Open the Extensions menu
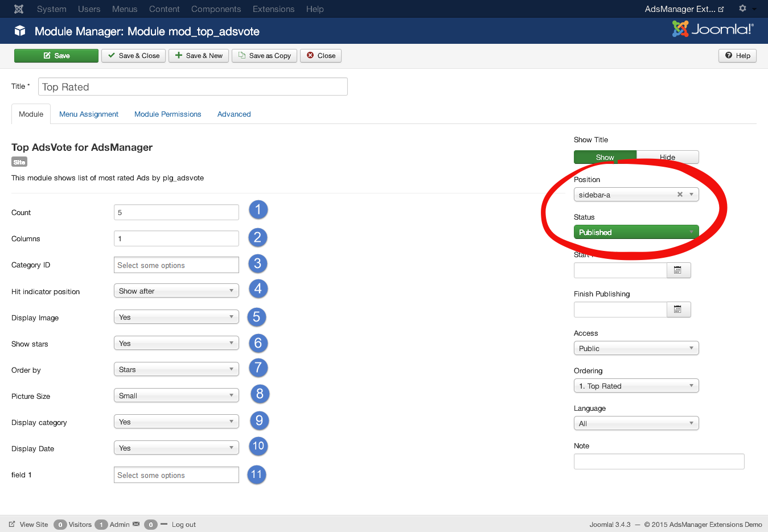This screenshot has height=532, width=768. [x=273, y=9]
